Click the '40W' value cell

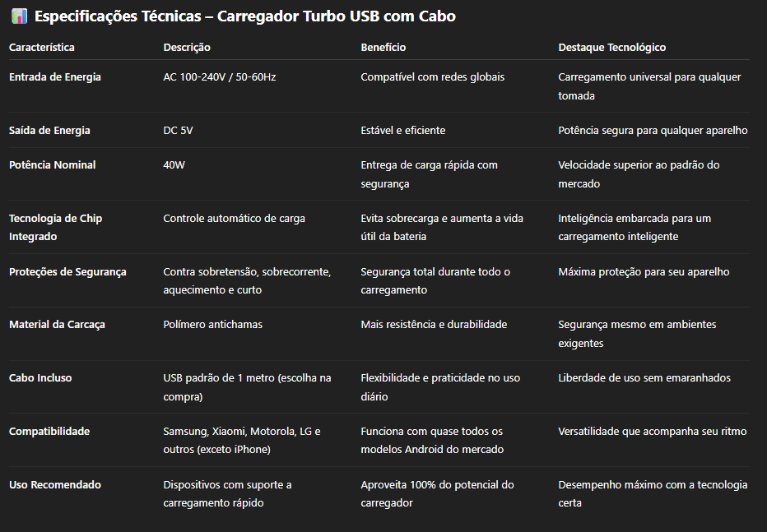[174, 165]
